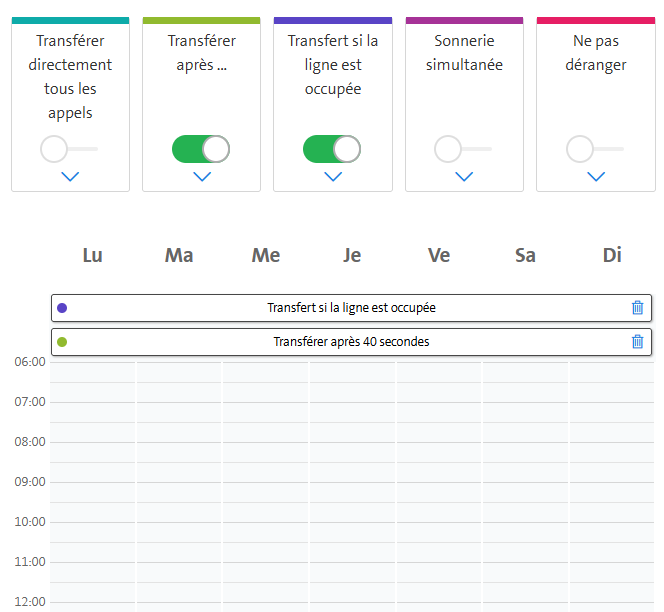The image size is (664, 612).
Task: Disable the 'Transférer après ...' toggle
Action: point(201,150)
